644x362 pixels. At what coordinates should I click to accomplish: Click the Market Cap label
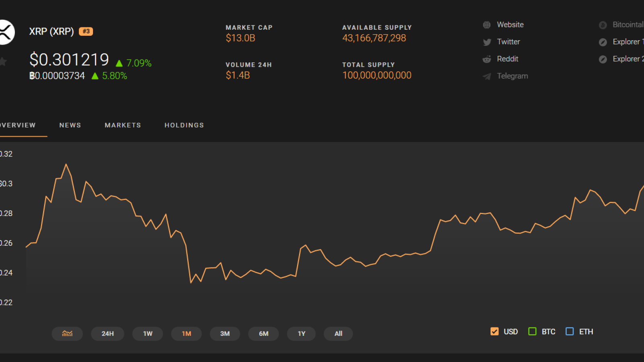[249, 27]
